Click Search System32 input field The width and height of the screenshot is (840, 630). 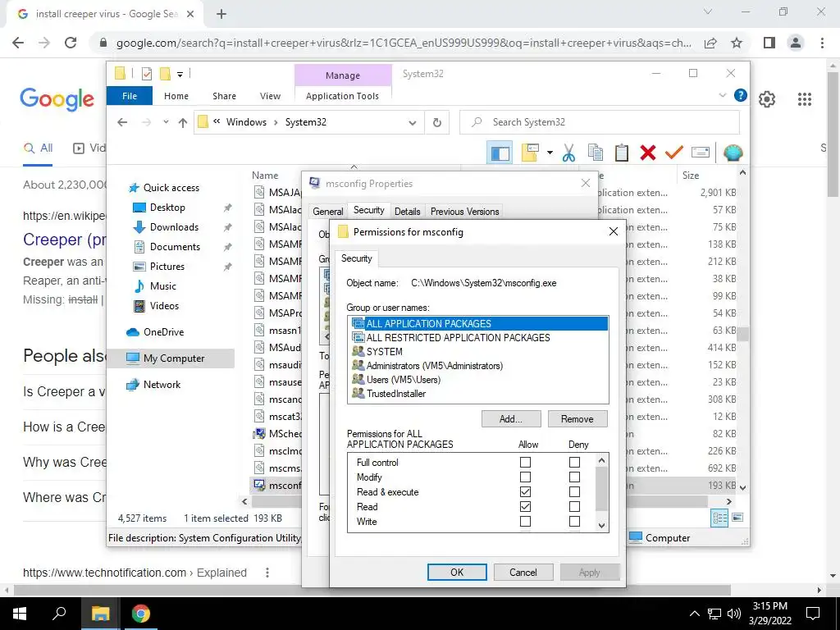tap(600, 122)
